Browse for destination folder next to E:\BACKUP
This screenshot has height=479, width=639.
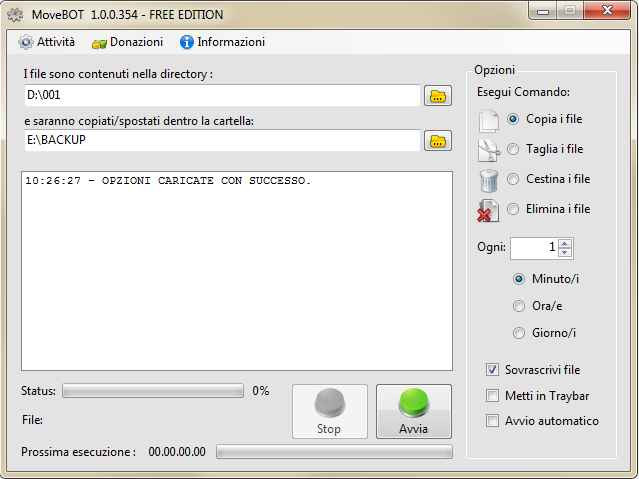click(438, 141)
